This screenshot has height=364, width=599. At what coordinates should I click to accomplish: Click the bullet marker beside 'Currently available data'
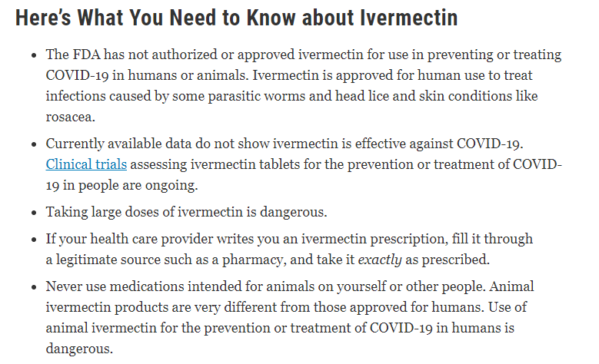click(35, 144)
